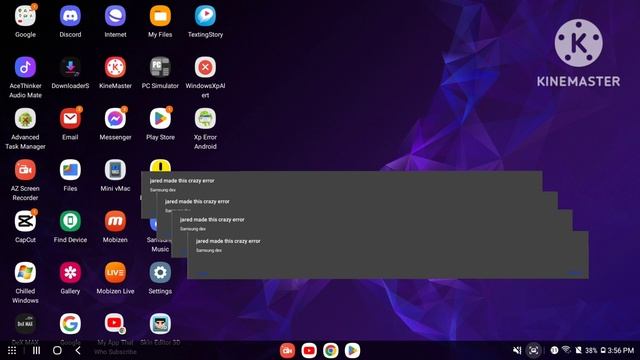Open the WindowsXpAlert app

[x=205, y=67]
